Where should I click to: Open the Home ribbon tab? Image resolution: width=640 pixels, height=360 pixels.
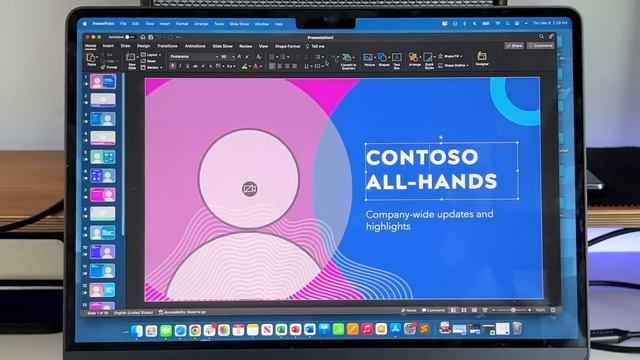click(x=90, y=46)
